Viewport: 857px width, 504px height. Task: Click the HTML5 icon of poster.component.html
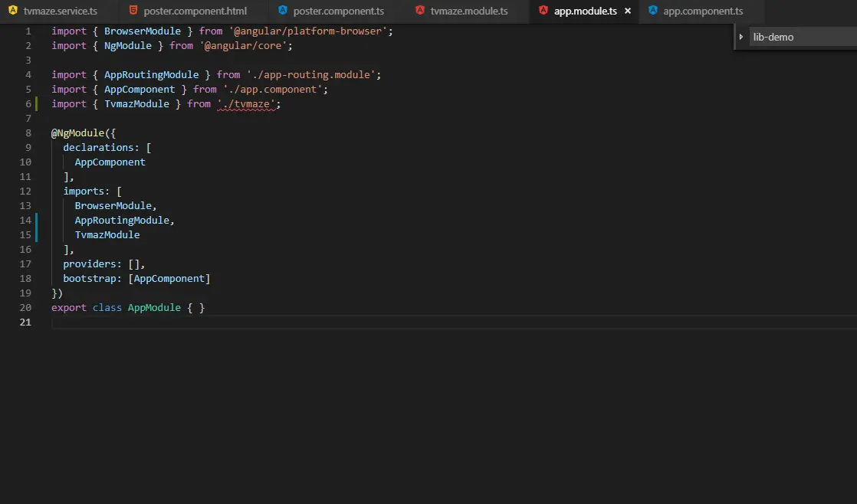[x=133, y=11]
